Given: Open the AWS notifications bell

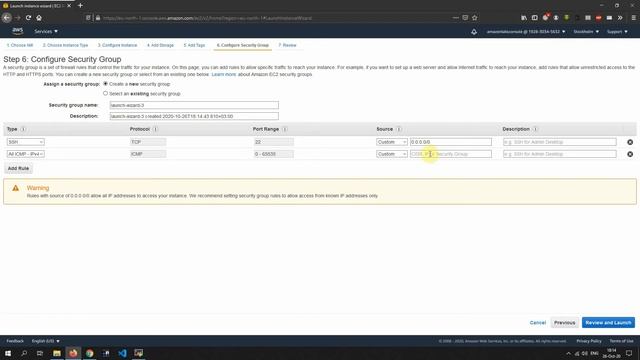Looking at the screenshot, I should 474,31.
